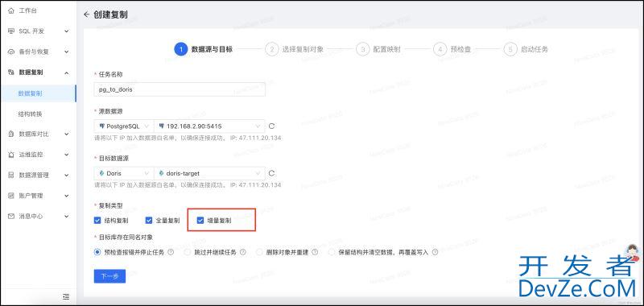Expand the 备份与恢复 menu

coord(67,52)
